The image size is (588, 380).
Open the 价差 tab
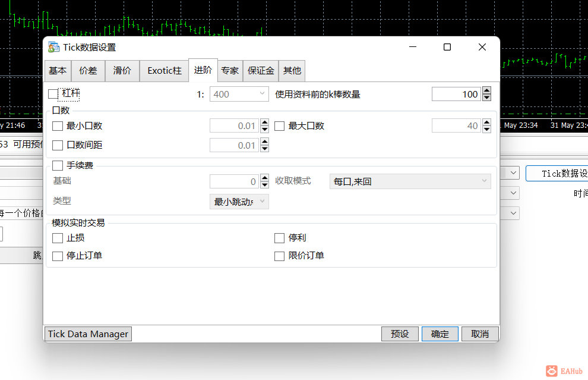pos(88,71)
